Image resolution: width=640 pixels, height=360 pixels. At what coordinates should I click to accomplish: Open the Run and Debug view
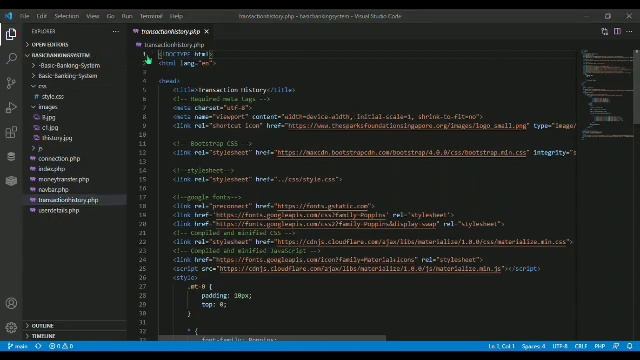11,107
